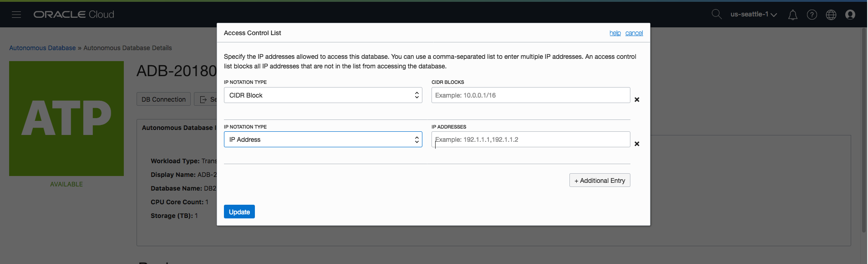Click the DB Connection button

pyautogui.click(x=163, y=99)
